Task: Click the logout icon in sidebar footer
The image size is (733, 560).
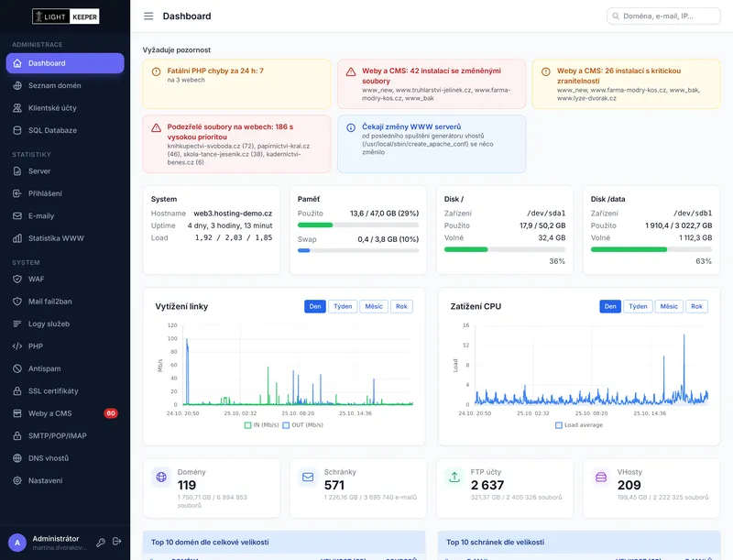Action: click(x=117, y=542)
